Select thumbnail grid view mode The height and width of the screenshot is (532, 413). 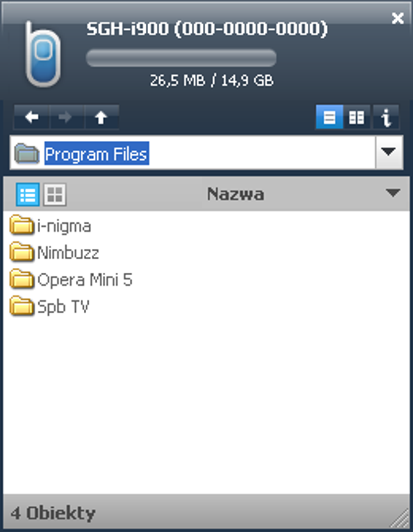point(54,194)
